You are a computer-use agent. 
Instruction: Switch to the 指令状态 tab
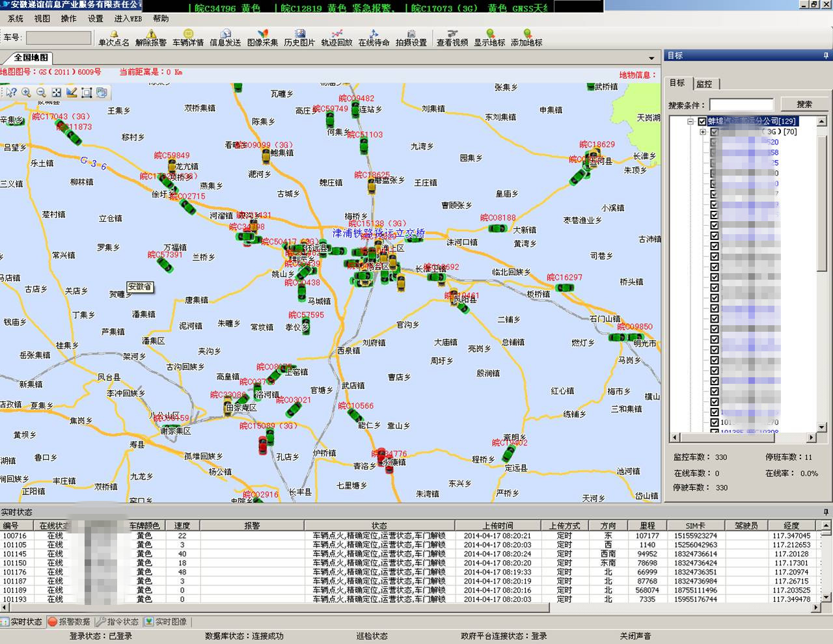coord(118,622)
